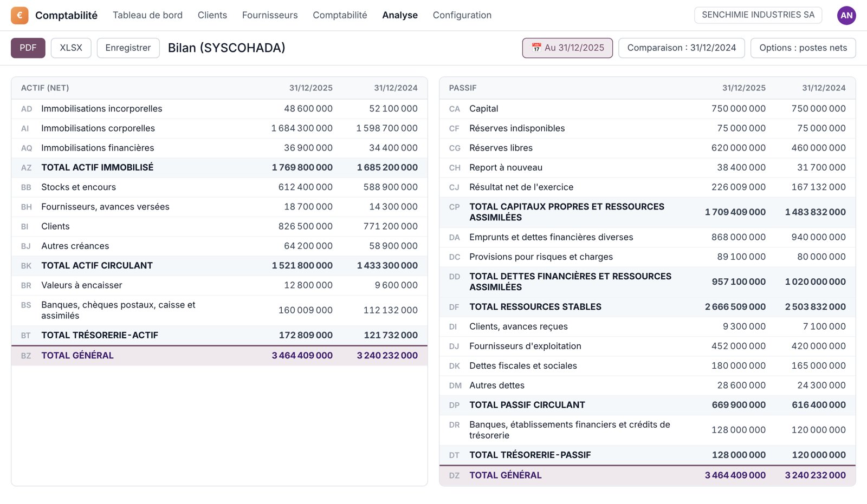
Task: Click Report à nouveau line
Action: (648, 168)
